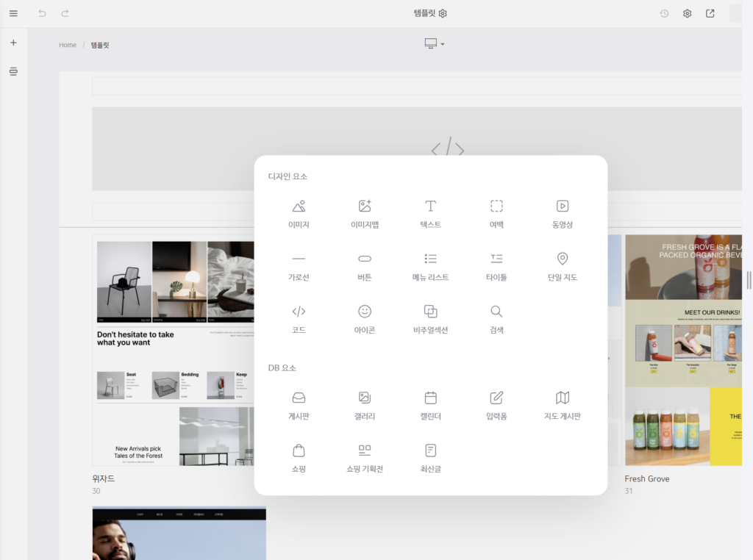
Task: Add a 여백 spacing element
Action: 496,214
